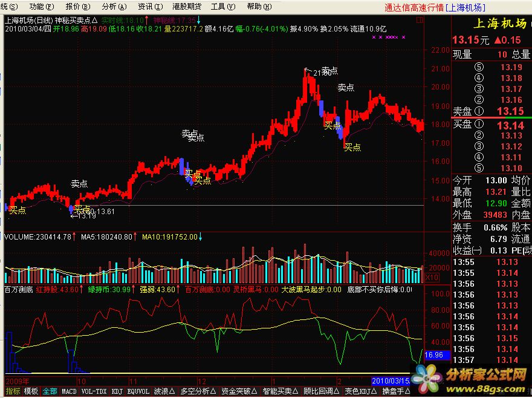Open the 功能(F) menu

click(x=42, y=7)
